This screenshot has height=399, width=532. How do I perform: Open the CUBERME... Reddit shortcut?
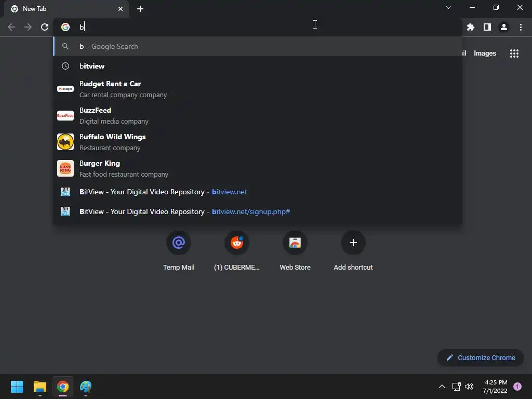237,251
